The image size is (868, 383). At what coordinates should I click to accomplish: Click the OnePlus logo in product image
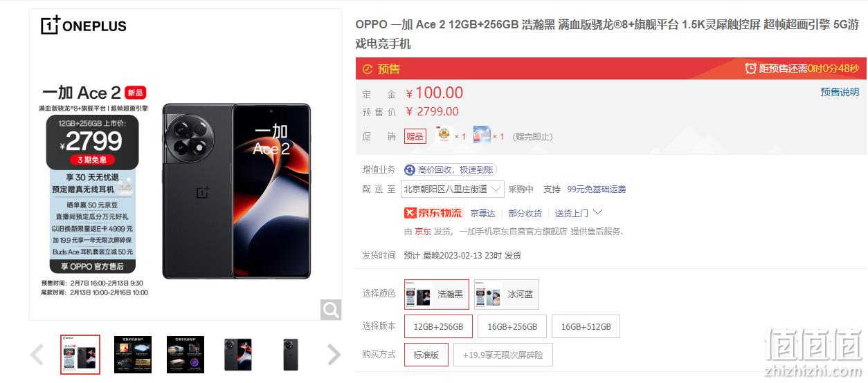click(x=84, y=26)
